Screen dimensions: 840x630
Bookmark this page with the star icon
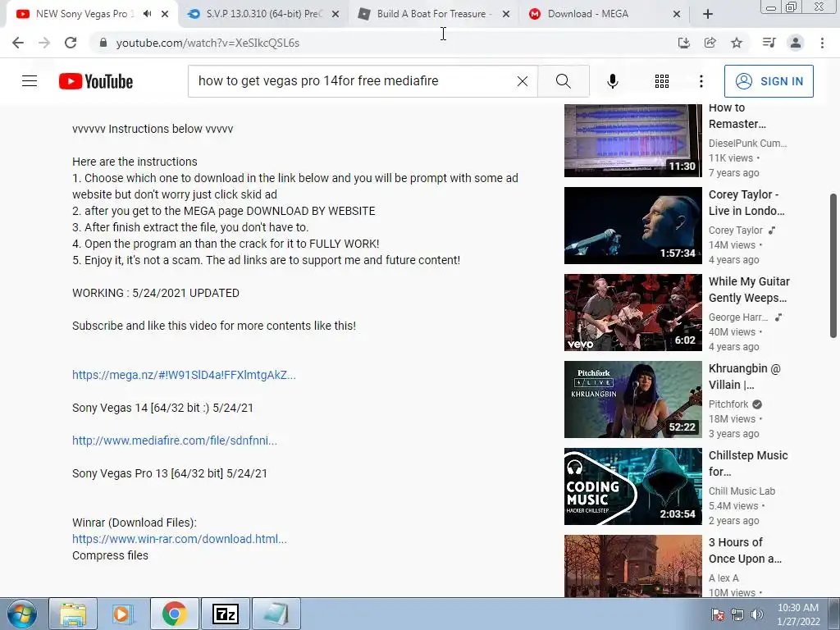(737, 43)
